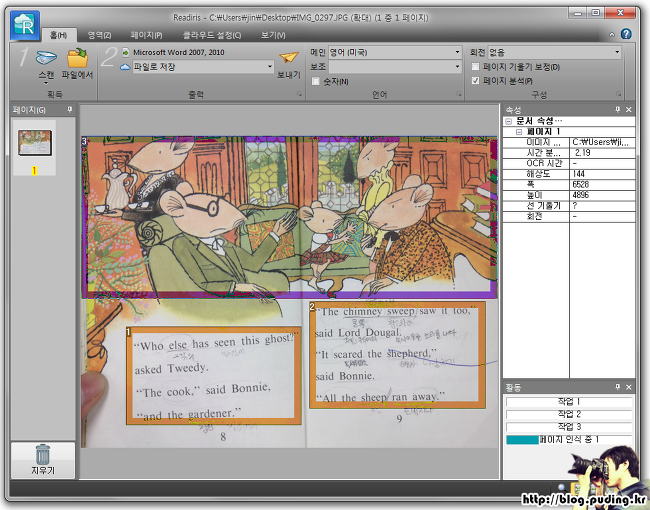Click the 파일에서 button label
Viewport: 650px width, 510px height.
coord(78,75)
